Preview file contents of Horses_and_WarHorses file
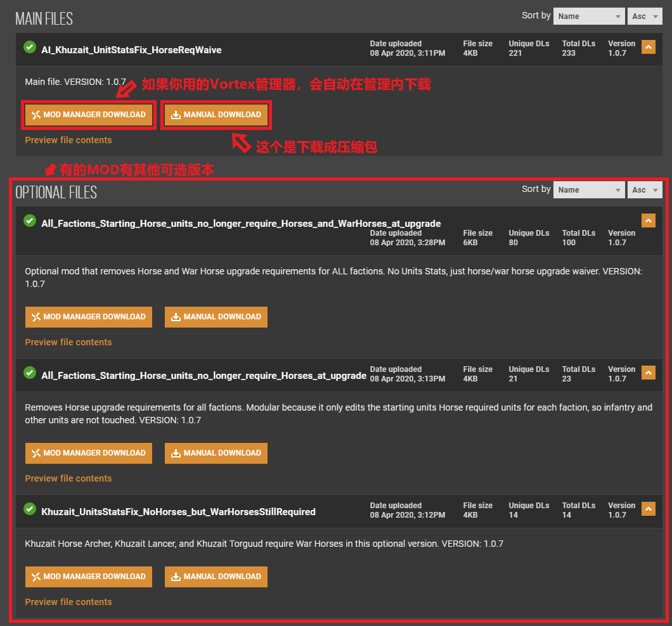 68,342
